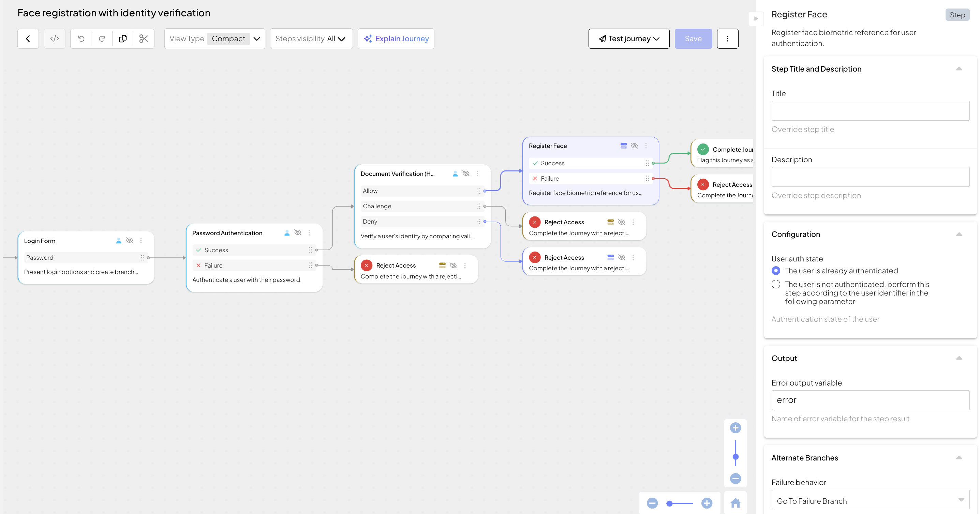980x514 pixels.
Task: Click the Explain Journey button
Action: 396,39
